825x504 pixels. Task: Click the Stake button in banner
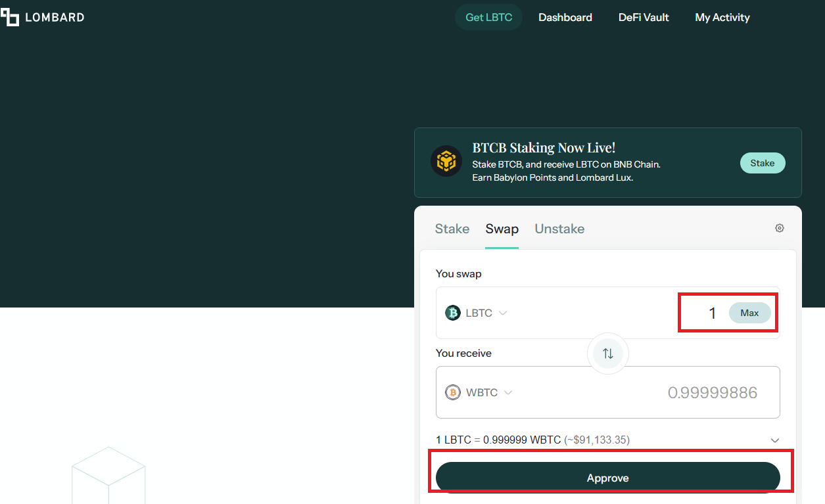coord(763,163)
